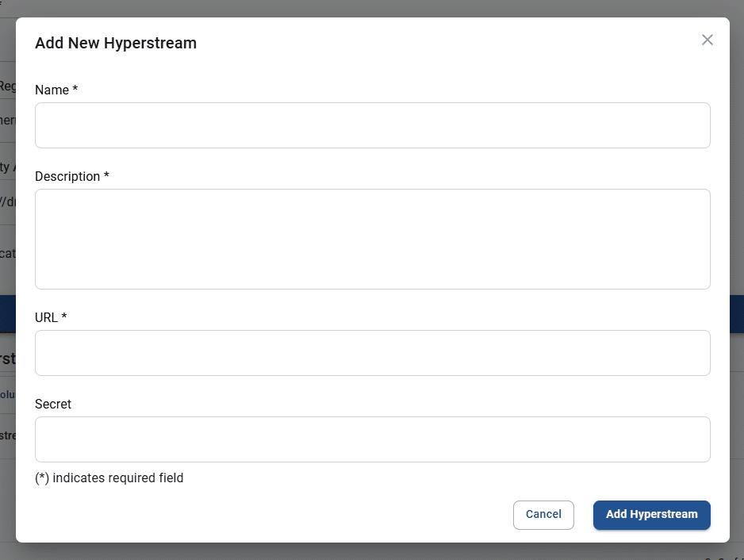Click the Name * label
The width and height of the screenshot is (744, 560).
pos(56,90)
